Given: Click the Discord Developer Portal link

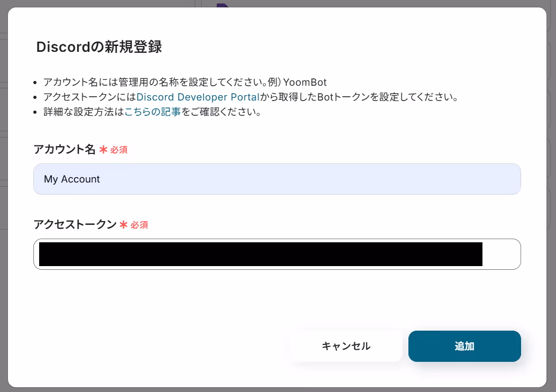Looking at the screenshot, I should click(x=198, y=97).
